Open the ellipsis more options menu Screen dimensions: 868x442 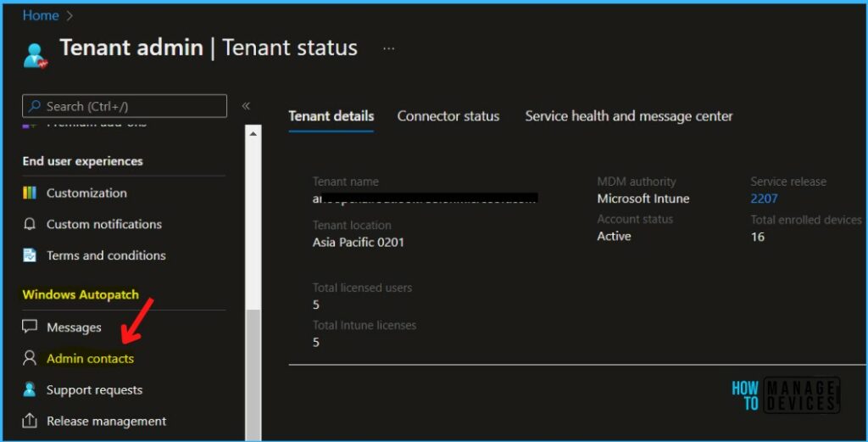click(x=388, y=48)
